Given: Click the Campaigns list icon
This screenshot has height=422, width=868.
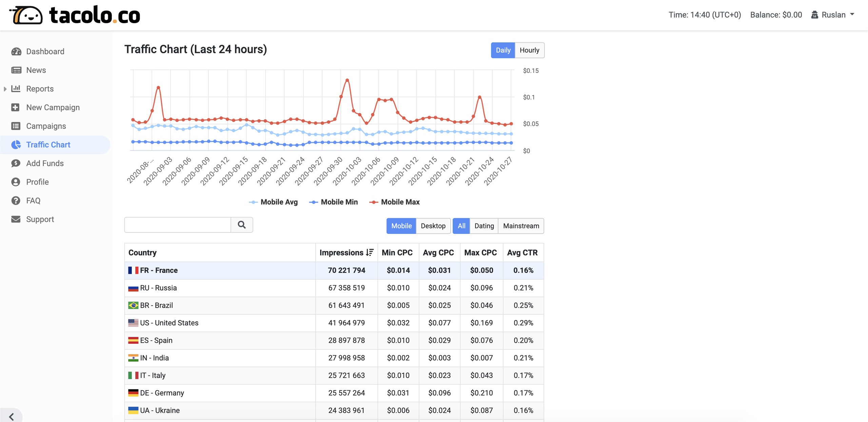Looking at the screenshot, I should (x=16, y=126).
